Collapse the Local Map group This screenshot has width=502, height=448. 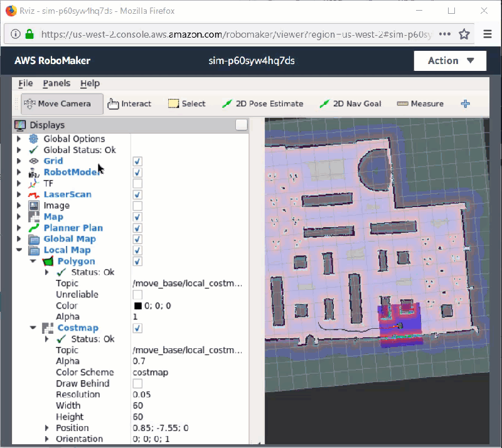pos(19,250)
